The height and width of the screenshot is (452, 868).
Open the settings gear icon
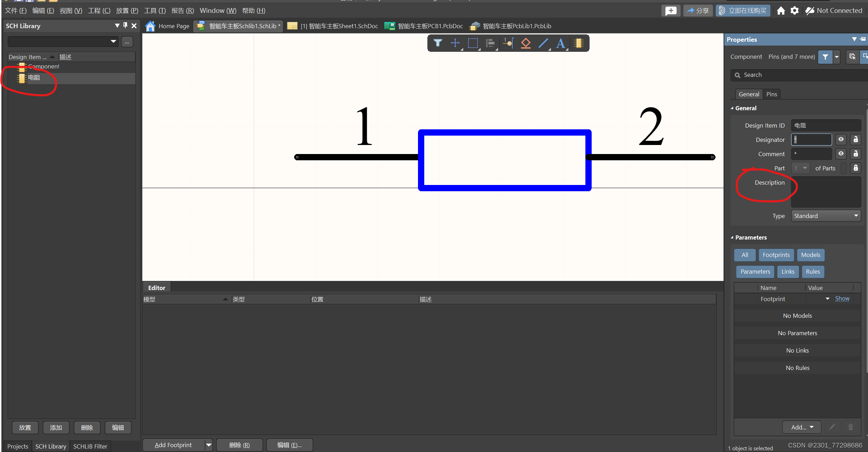794,11
